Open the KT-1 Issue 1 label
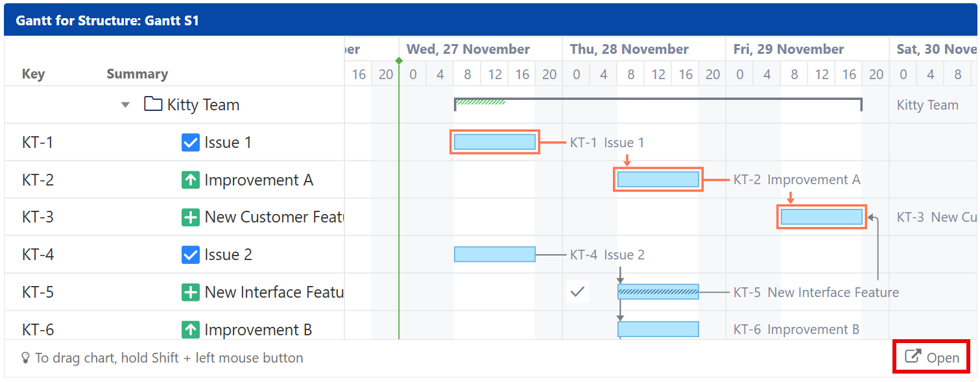The height and width of the screenshot is (382, 980). 606,142
